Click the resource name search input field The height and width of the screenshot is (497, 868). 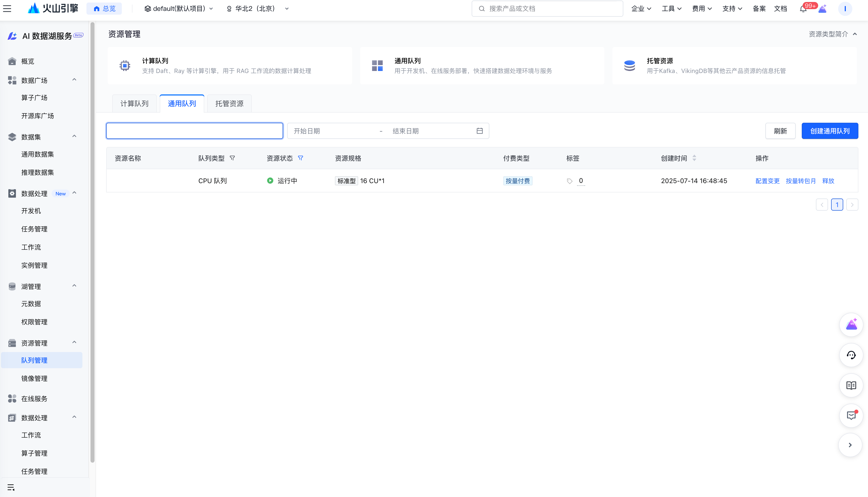click(x=194, y=131)
